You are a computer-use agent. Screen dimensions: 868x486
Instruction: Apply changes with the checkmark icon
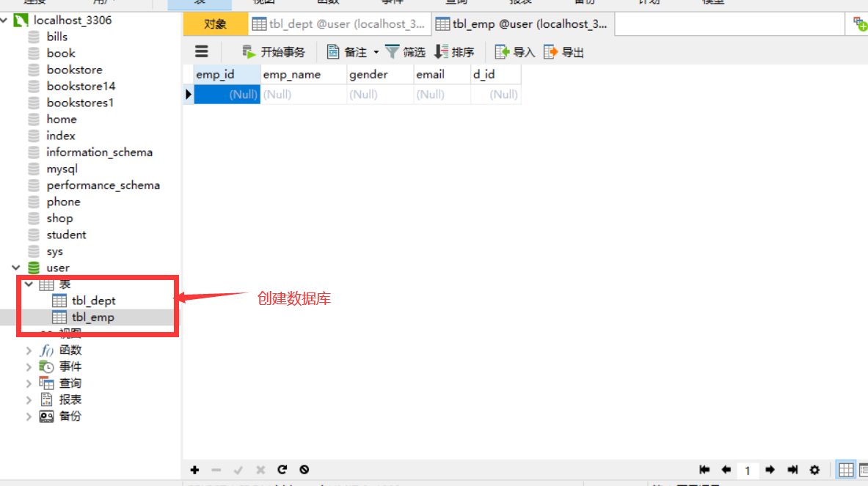pos(238,470)
